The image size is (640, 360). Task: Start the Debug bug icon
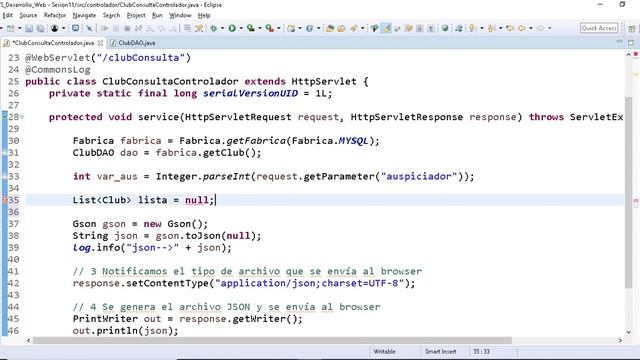click(x=213, y=28)
